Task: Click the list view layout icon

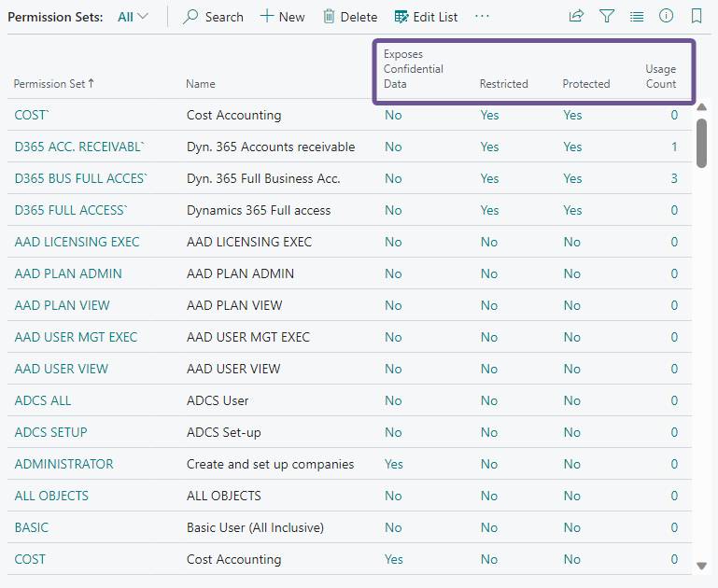Action: [x=637, y=16]
